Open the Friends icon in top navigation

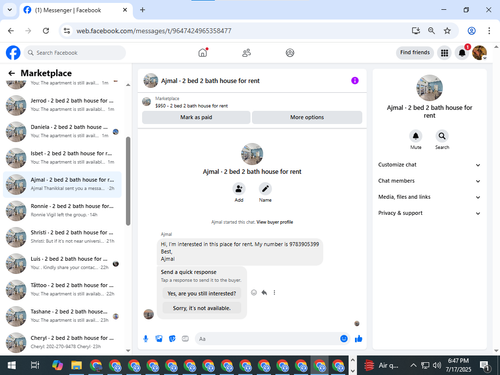click(x=246, y=53)
